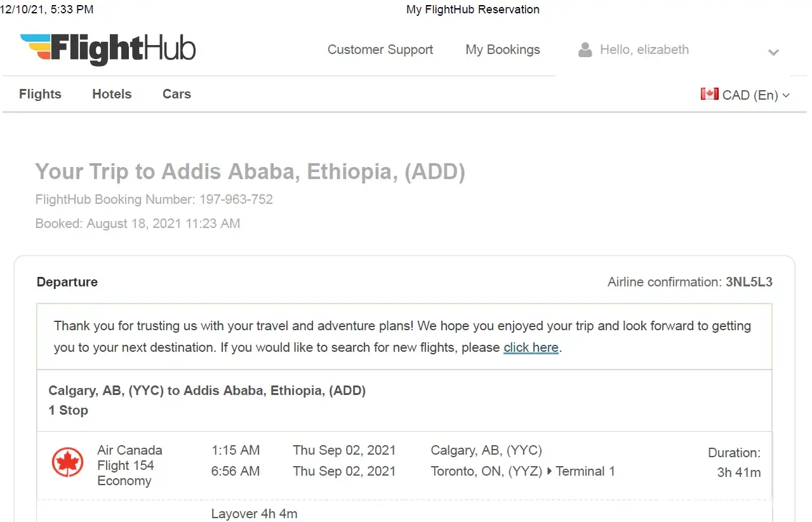
Task: Open My Bookings page
Action: pos(502,50)
